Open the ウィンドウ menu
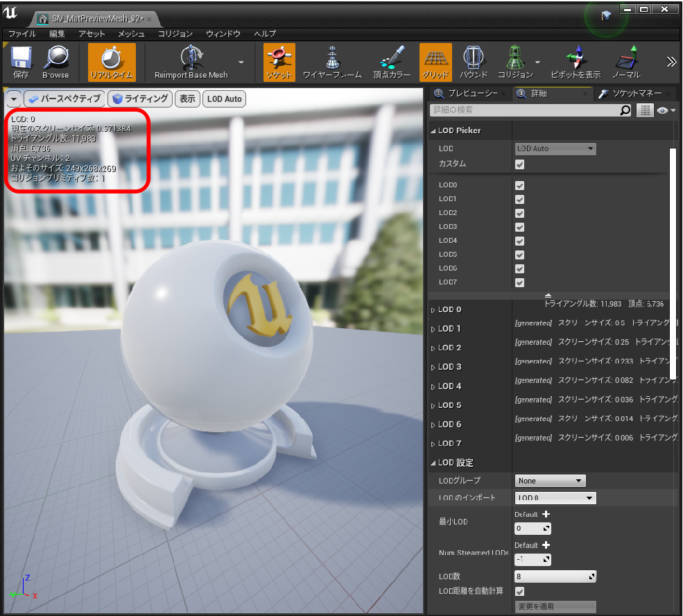 [223, 33]
